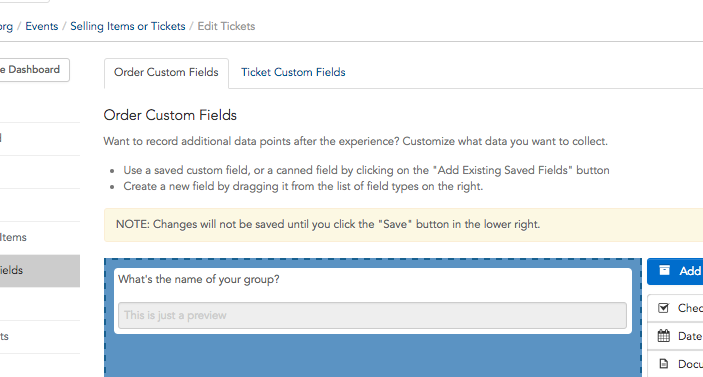Select the Checkbox field type icon
This screenshot has width=703, height=377.
[664, 308]
